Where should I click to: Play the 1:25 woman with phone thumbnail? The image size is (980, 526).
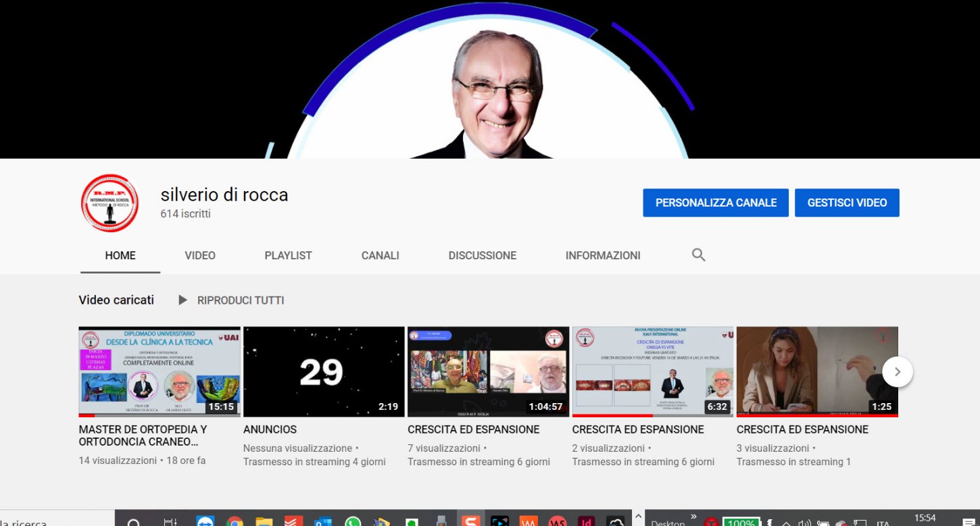pos(817,372)
